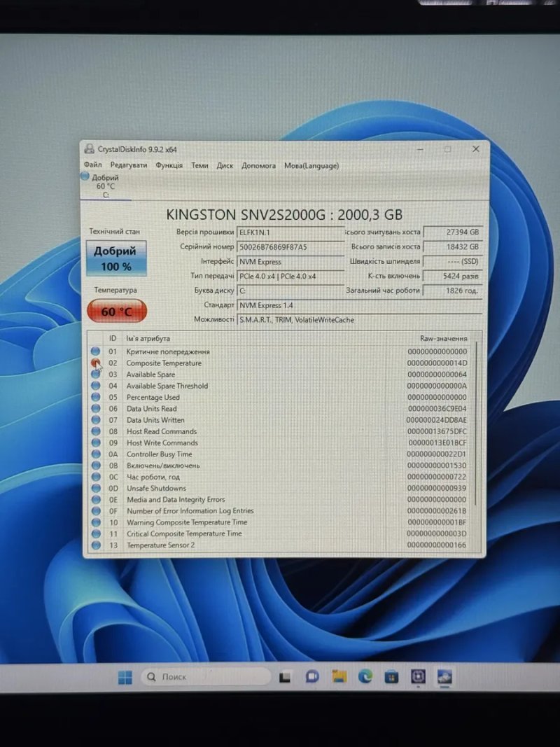Click the status icon for Data Units Read
This screenshot has height=747, width=560.
click(x=96, y=408)
